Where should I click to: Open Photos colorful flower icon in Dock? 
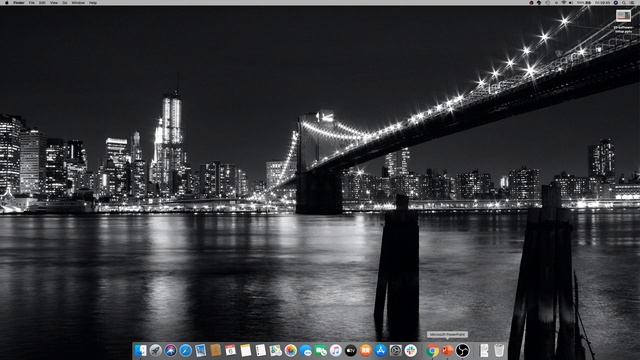click(x=291, y=350)
